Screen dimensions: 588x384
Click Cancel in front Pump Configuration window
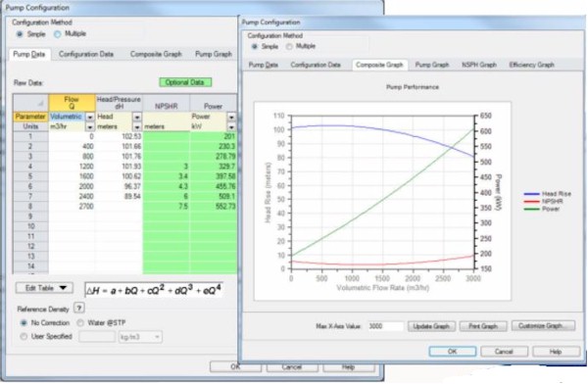504,352
